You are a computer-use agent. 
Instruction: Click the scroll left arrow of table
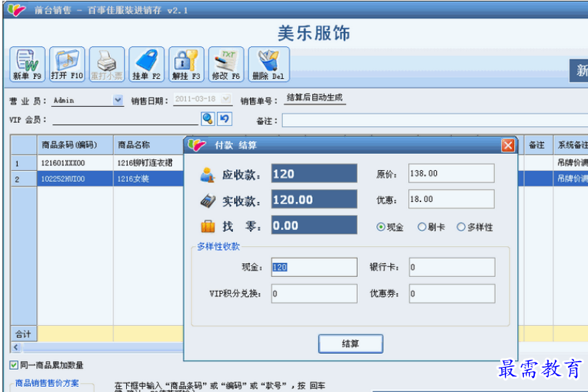[15, 347]
